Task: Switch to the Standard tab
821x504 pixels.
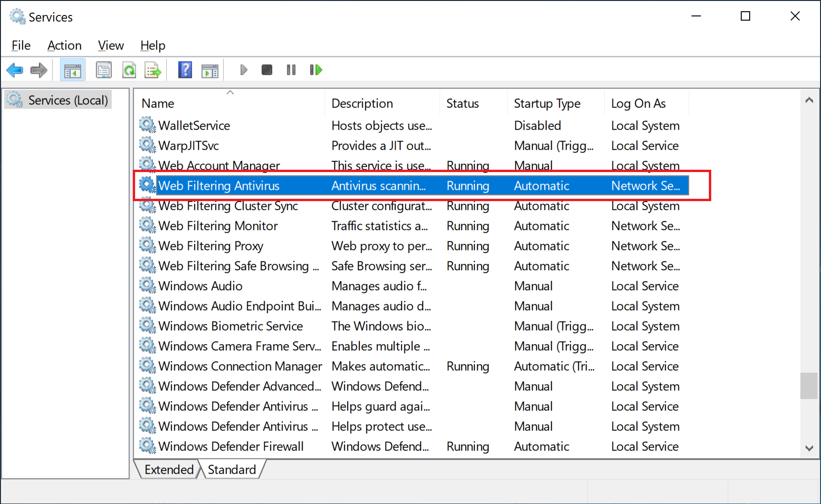Action: [x=232, y=469]
